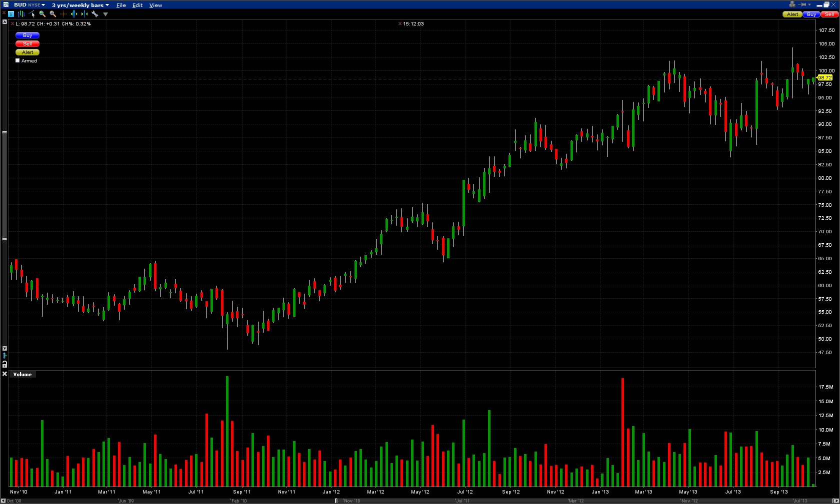Select the bar chart type icon
This screenshot has width=840, height=504.
pyautogui.click(x=21, y=14)
